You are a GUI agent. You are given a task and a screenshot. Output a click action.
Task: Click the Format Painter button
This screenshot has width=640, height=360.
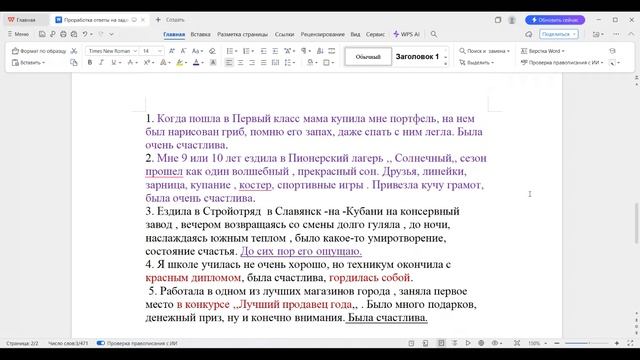39,51
